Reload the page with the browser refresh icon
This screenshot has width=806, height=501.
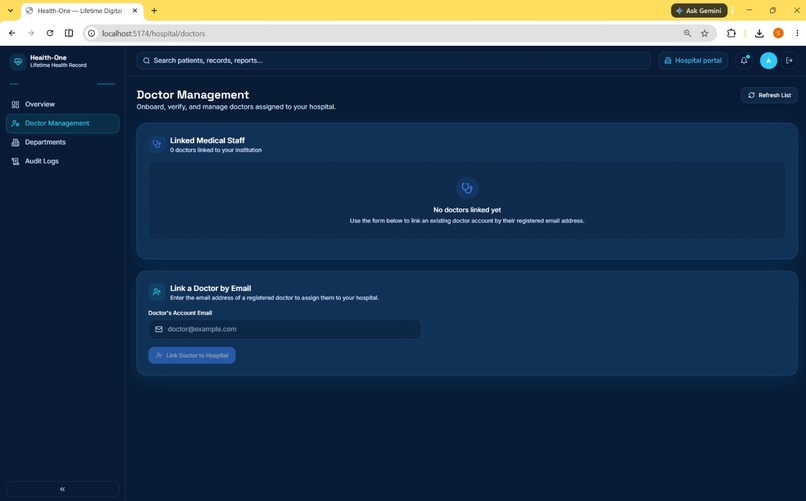click(50, 33)
